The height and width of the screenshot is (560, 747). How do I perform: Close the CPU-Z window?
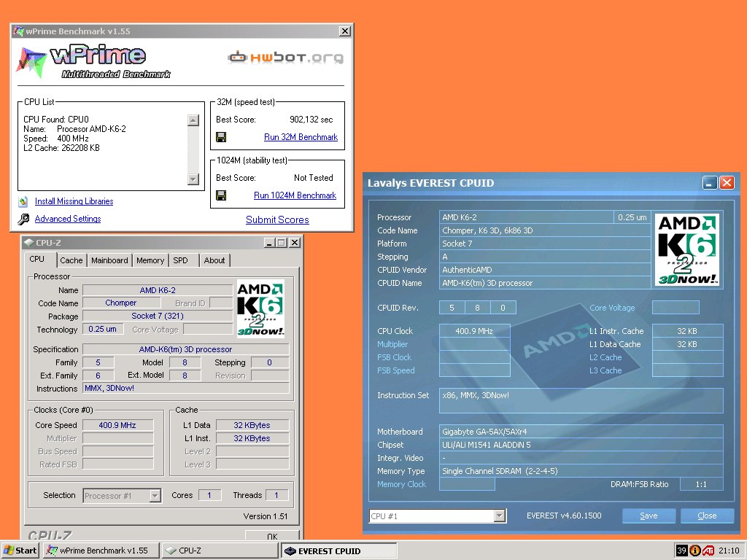tap(295, 243)
